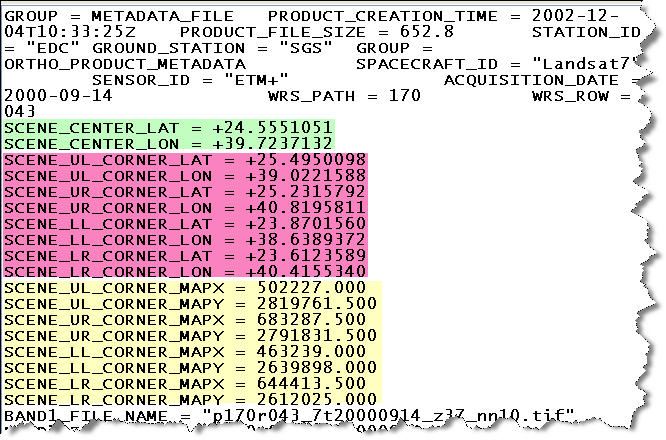Click the ORTHO_PRODUCT_METADATA text

pyautogui.click(x=125, y=64)
